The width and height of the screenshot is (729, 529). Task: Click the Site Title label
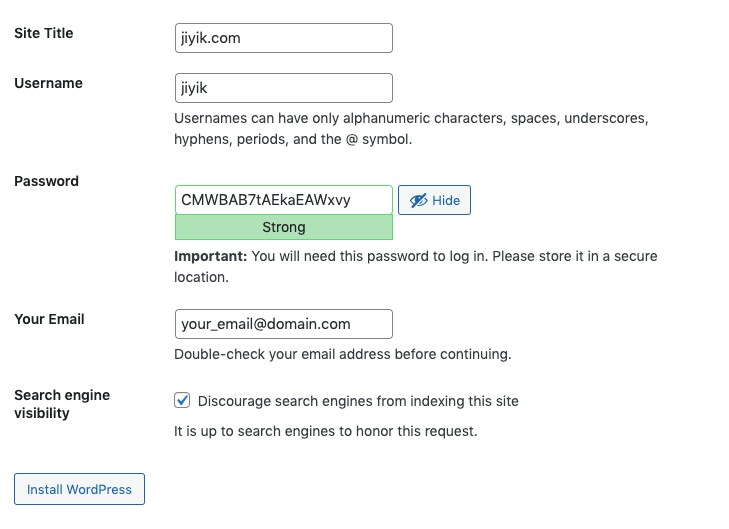44,33
